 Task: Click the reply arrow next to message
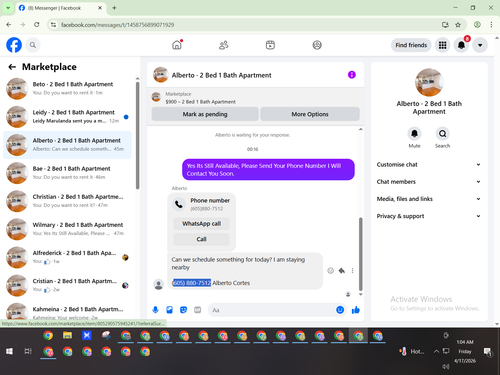pos(342,270)
